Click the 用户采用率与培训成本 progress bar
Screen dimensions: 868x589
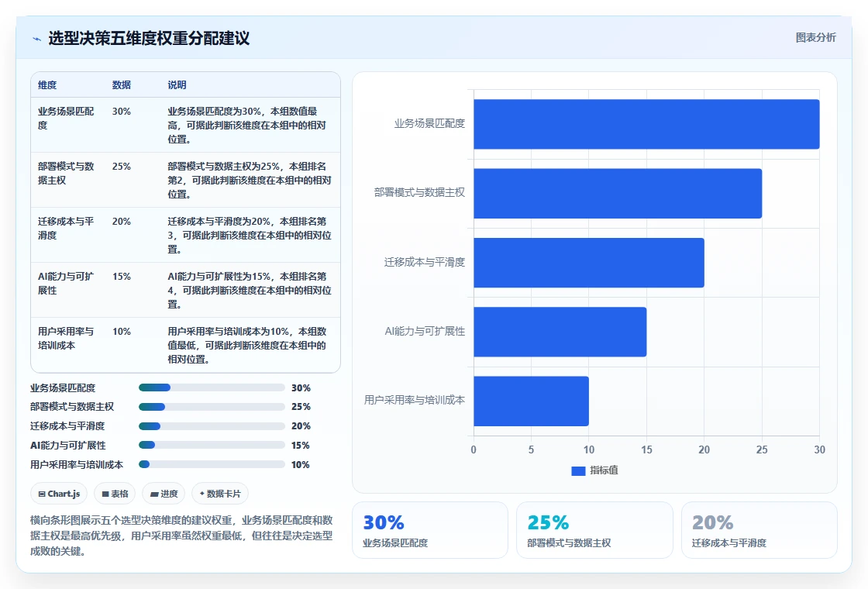(x=212, y=464)
